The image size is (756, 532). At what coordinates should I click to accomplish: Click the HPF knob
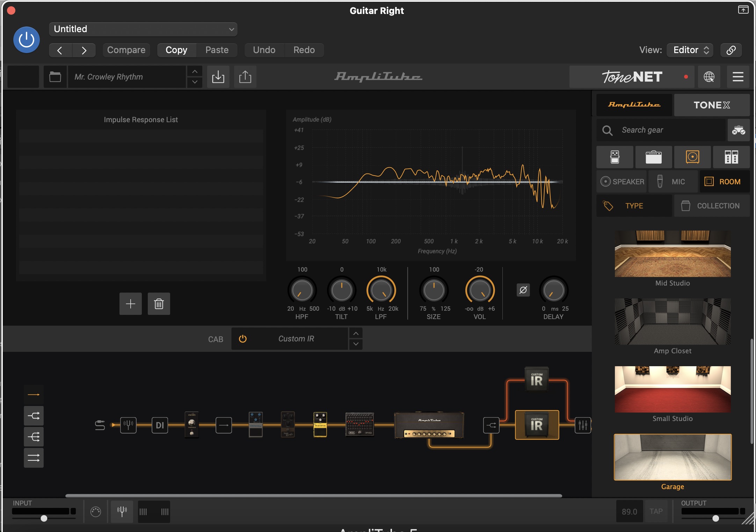coord(302,290)
